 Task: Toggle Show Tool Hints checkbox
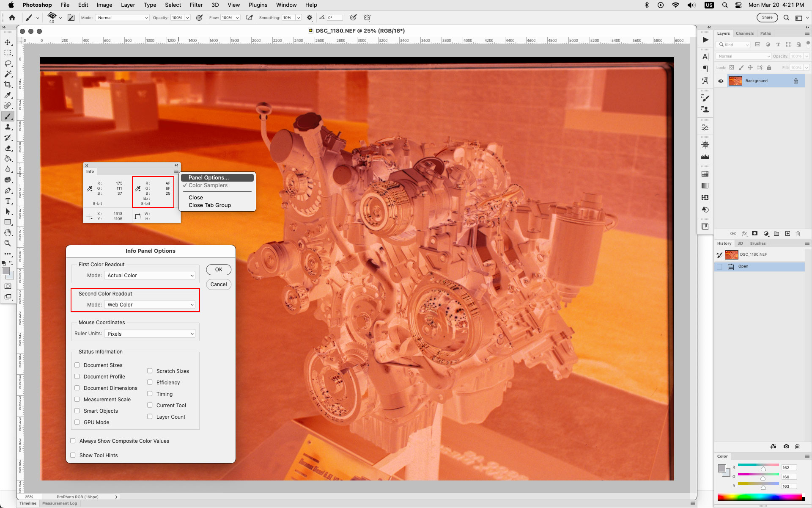(73, 455)
